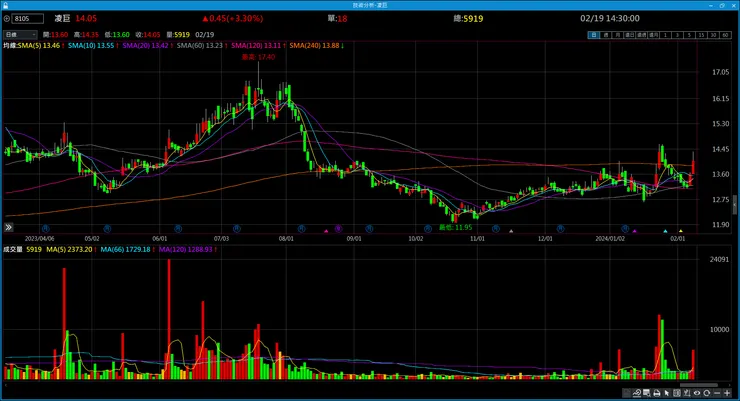Click the stock code field showing 8105
The width and height of the screenshot is (740, 401).
pyautogui.click(x=28, y=18)
